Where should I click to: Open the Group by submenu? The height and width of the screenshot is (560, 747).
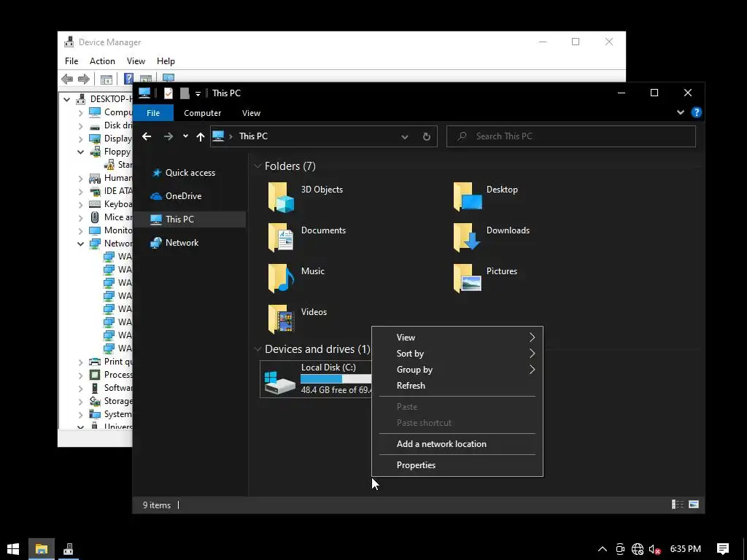tap(457, 370)
